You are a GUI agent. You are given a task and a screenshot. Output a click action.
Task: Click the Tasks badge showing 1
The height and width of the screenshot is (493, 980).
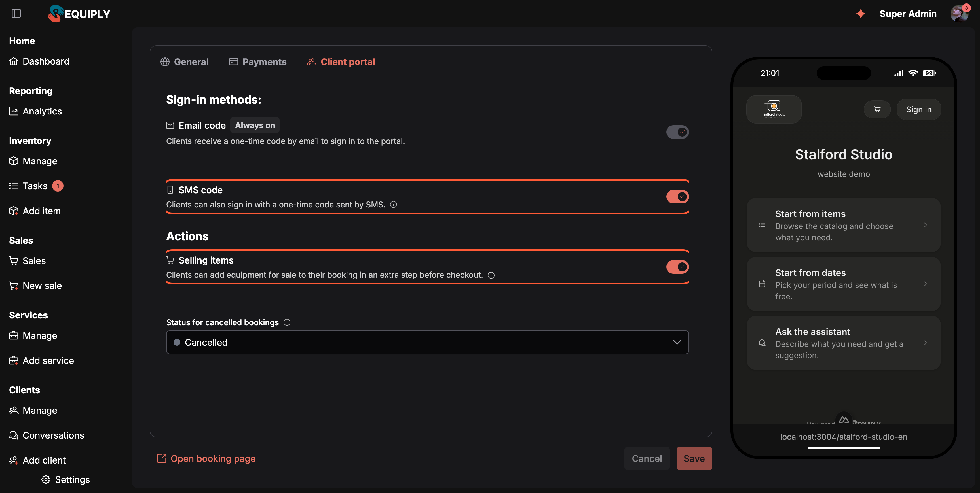click(58, 186)
